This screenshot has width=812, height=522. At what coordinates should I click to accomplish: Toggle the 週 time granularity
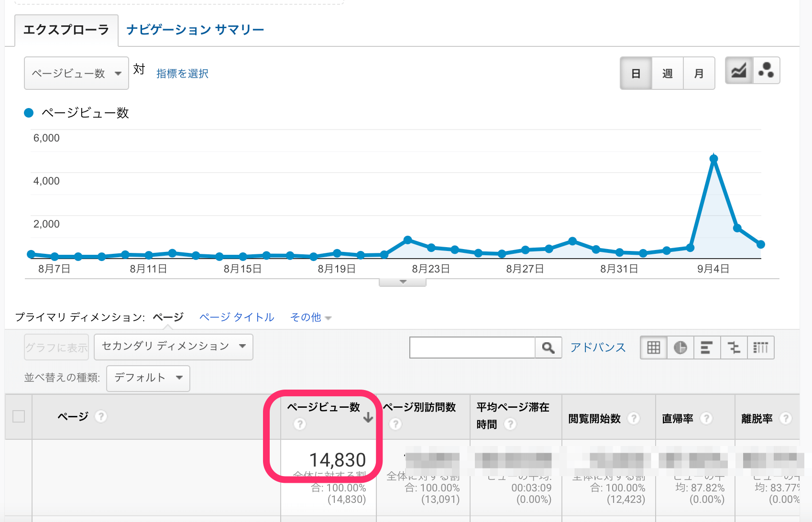pyautogui.click(x=667, y=73)
